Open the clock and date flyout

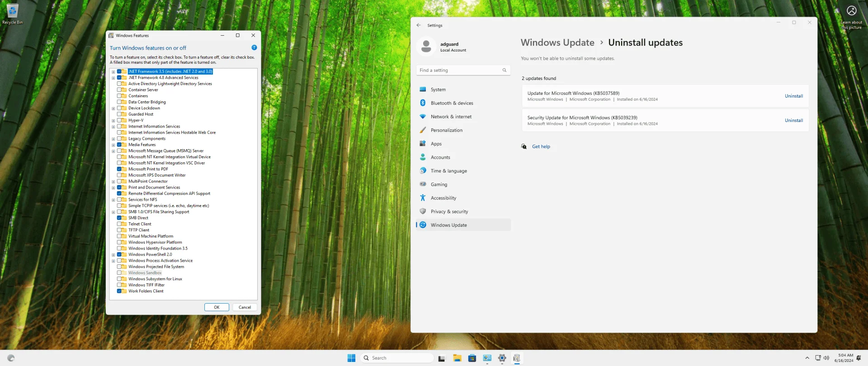844,358
